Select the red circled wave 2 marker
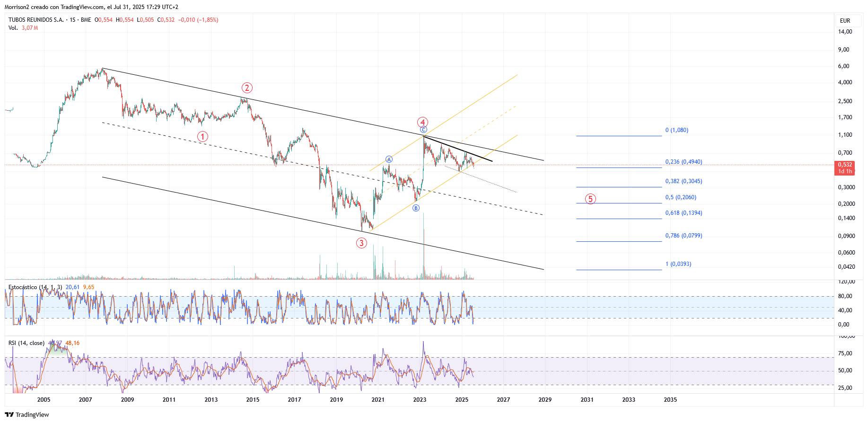868x423 pixels. click(247, 88)
